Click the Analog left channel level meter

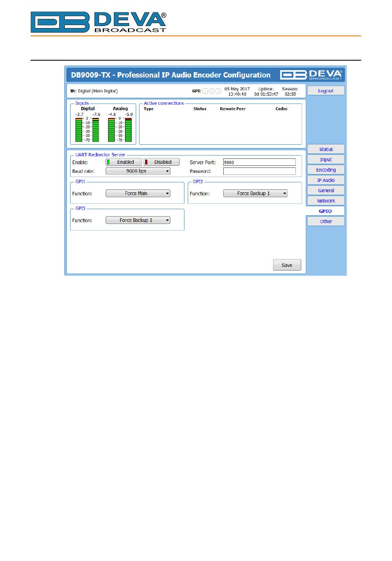pyautogui.click(x=111, y=130)
